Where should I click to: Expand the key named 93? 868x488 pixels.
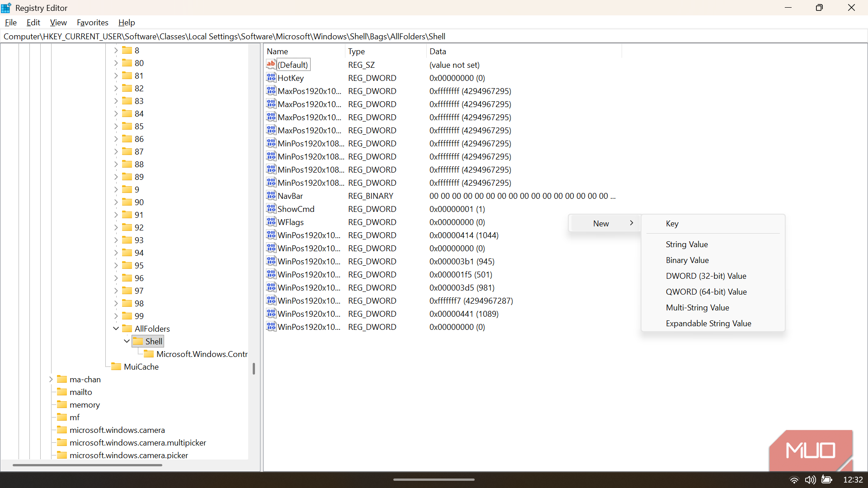coord(116,240)
